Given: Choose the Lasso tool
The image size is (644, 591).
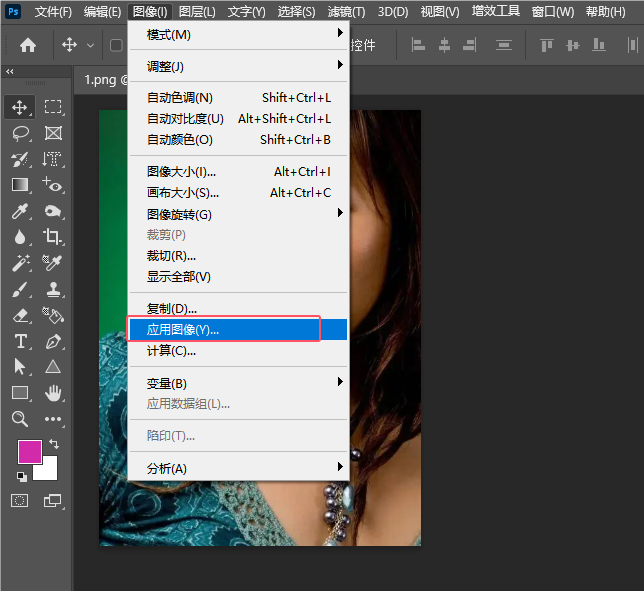Looking at the screenshot, I should click(20, 133).
